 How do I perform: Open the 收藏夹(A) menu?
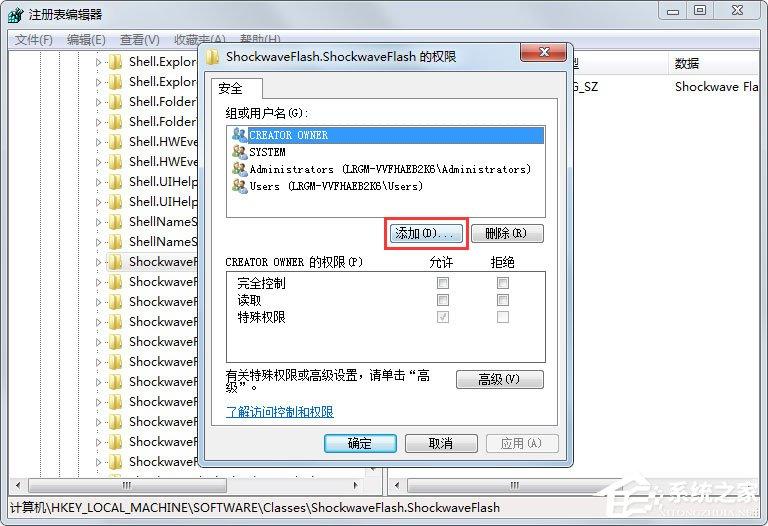(199, 39)
